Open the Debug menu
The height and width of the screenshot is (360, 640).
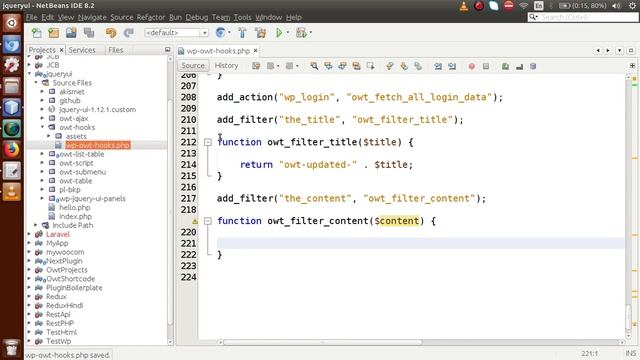(x=197, y=17)
